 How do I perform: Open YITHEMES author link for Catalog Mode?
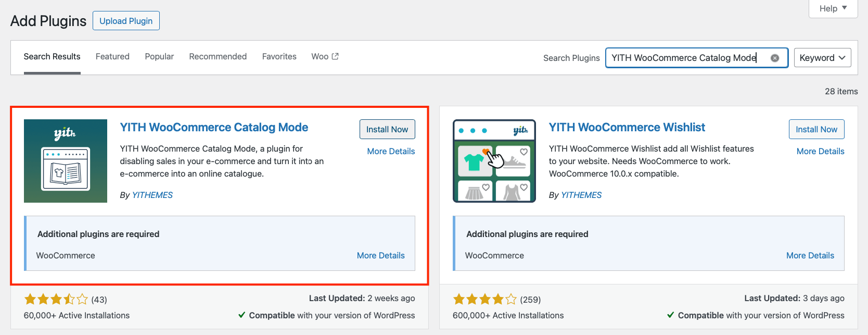point(152,195)
